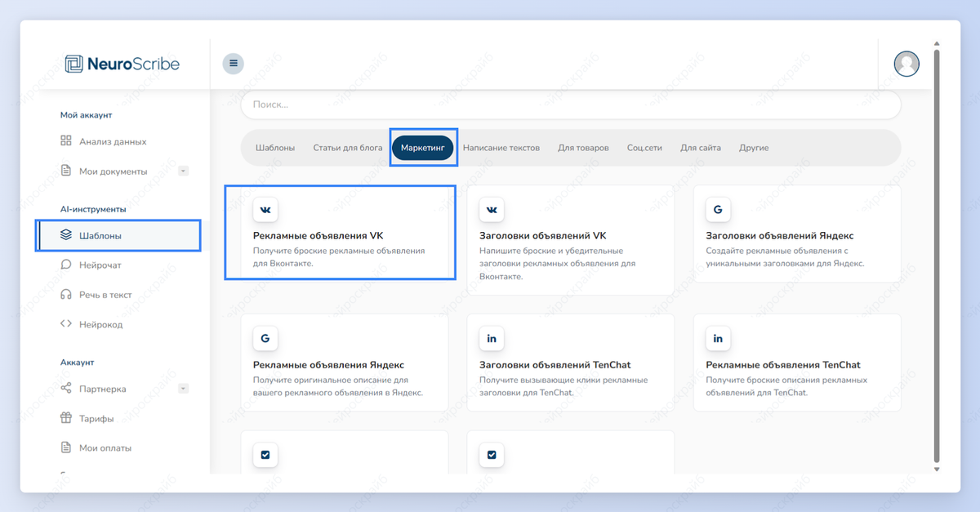Click the Партнерка share icon
The height and width of the screenshot is (512, 980).
[x=66, y=389]
